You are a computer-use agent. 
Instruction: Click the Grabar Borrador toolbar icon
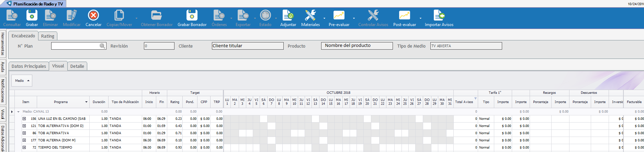tap(192, 15)
